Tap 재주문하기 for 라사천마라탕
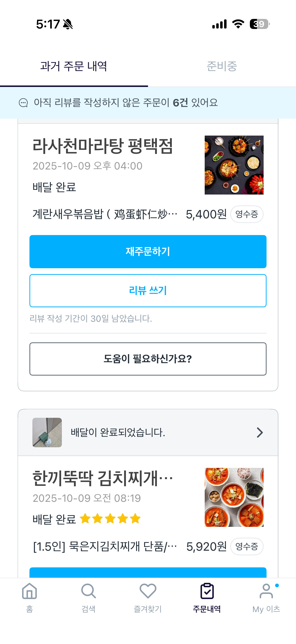The image size is (296, 644). click(148, 252)
